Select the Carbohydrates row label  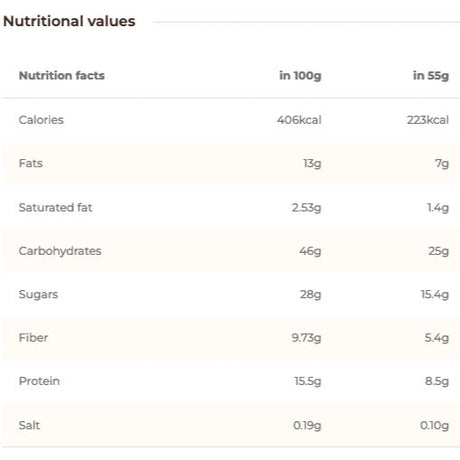pyautogui.click(x=60, y=251)
